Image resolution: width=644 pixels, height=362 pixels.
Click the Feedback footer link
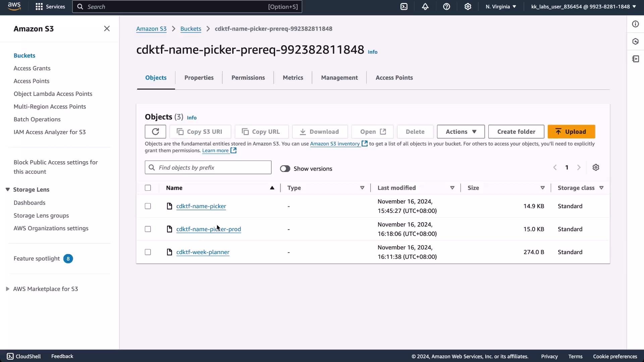pyautogui.click(x=62, y=356)
